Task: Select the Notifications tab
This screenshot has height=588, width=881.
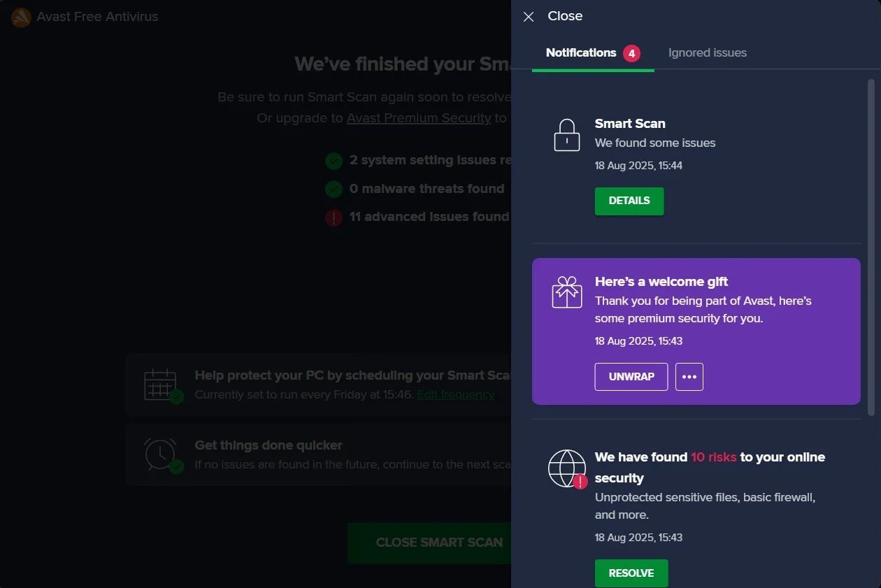Action: [580, 52]
